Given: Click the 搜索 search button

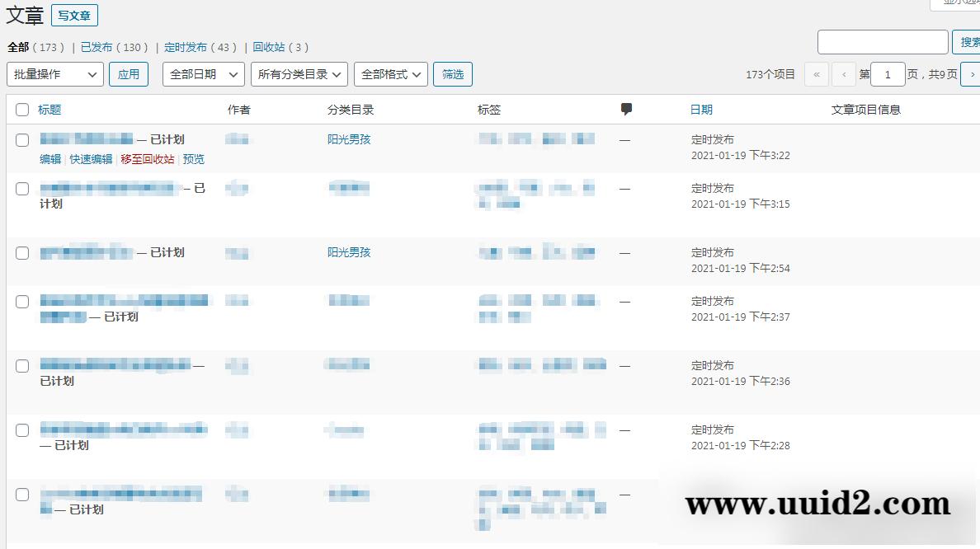Looking at the screenshot, I should (x=968, y=41).
